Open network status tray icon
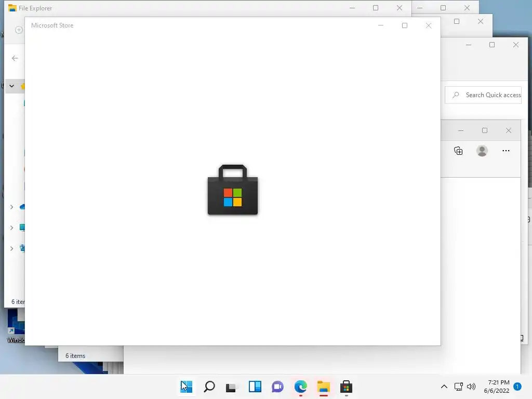Image resolution: width=532 pixels, height=399 pixels. (458, 387)
